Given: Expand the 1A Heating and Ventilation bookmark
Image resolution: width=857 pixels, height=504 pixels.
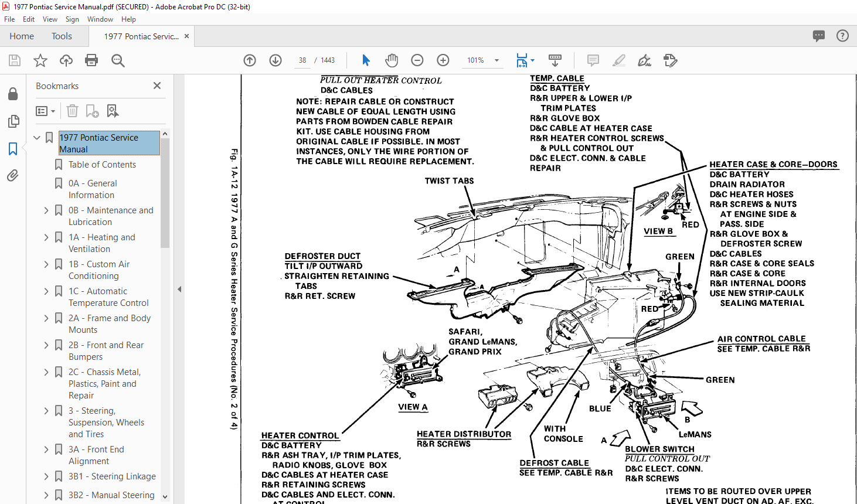Looking at the screenshot, I should [x=46, y=237].
